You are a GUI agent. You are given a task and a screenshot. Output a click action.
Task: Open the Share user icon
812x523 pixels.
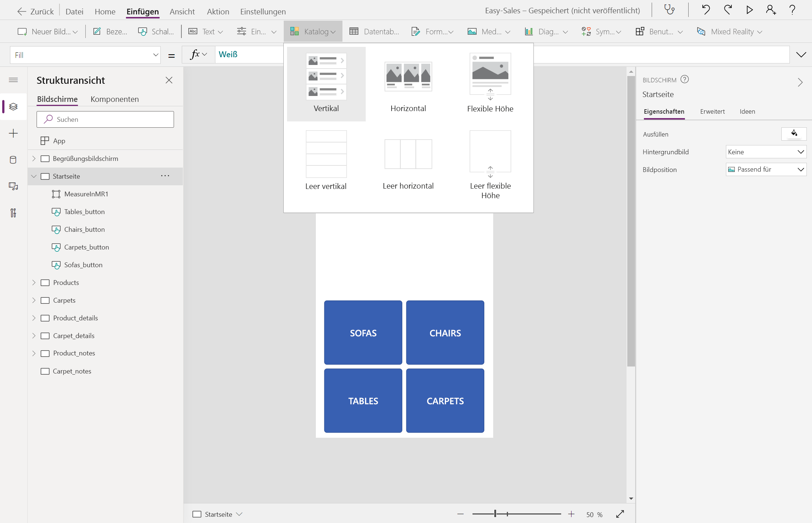[x=771, y=10]
